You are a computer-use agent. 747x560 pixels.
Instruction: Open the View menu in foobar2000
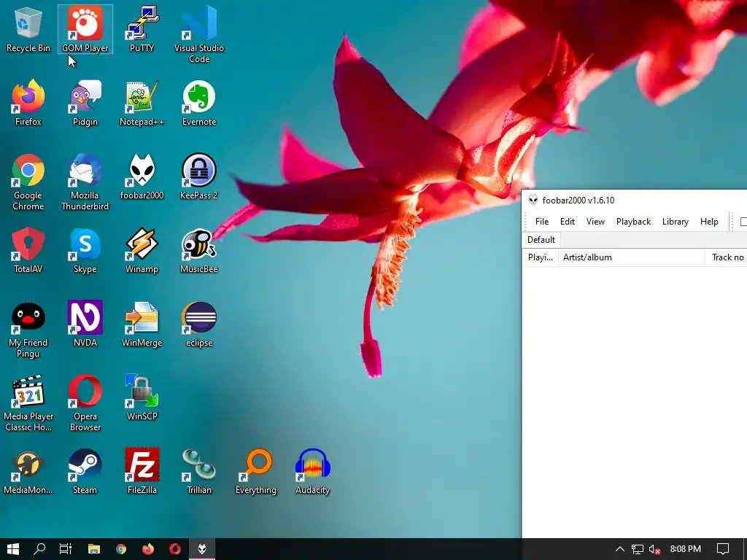point(595,222)
